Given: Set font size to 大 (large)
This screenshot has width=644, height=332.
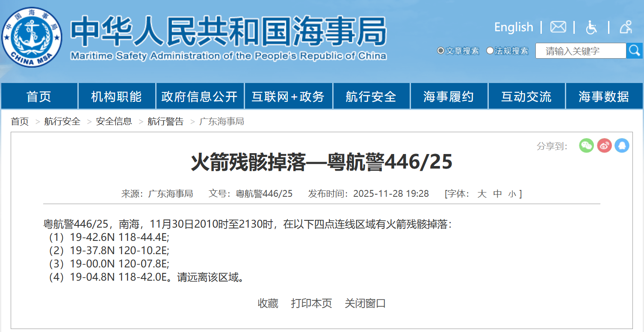Looking at the screenshot, I should click(482, 194).
